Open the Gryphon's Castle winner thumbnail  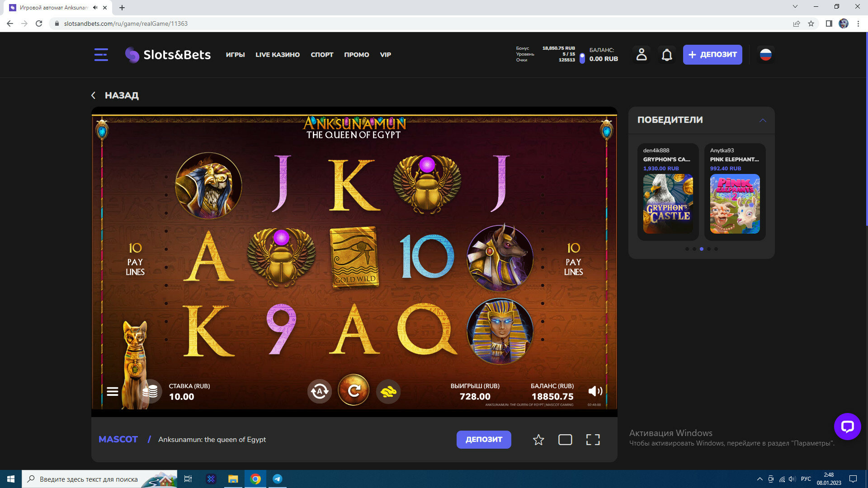point(668,204)
